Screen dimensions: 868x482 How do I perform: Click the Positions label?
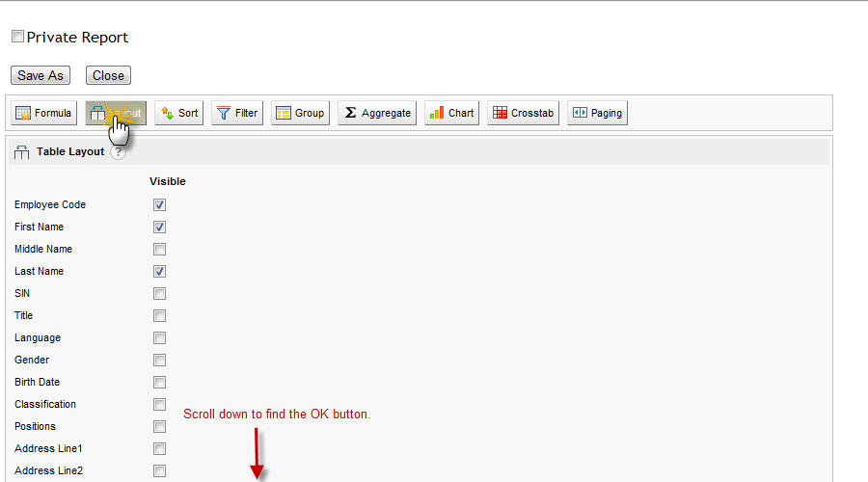click(x=35, y=426)
